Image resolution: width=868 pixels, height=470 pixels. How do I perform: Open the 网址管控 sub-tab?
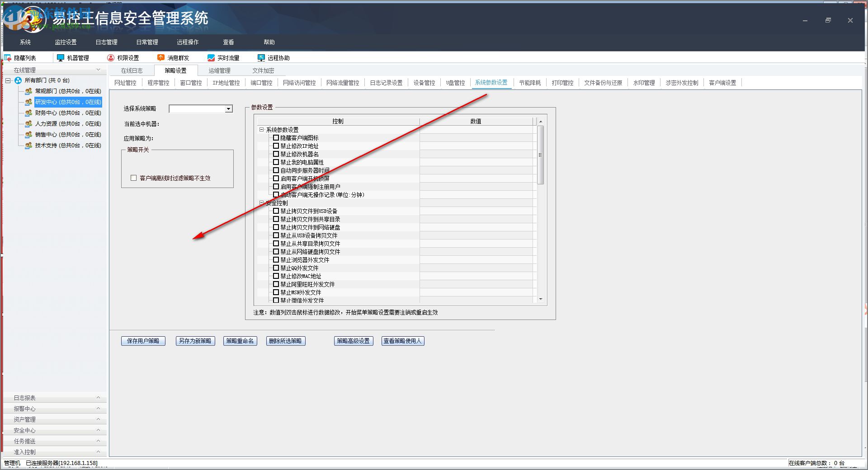125,83
